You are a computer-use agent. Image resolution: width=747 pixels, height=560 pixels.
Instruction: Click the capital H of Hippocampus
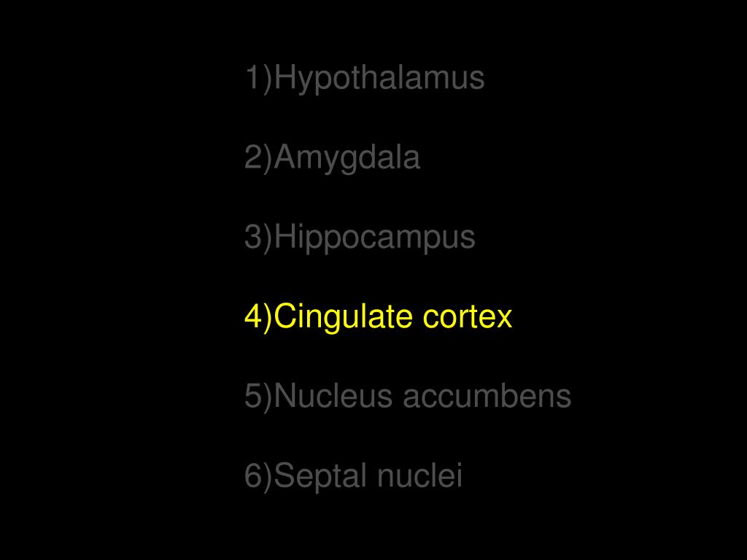285,236
